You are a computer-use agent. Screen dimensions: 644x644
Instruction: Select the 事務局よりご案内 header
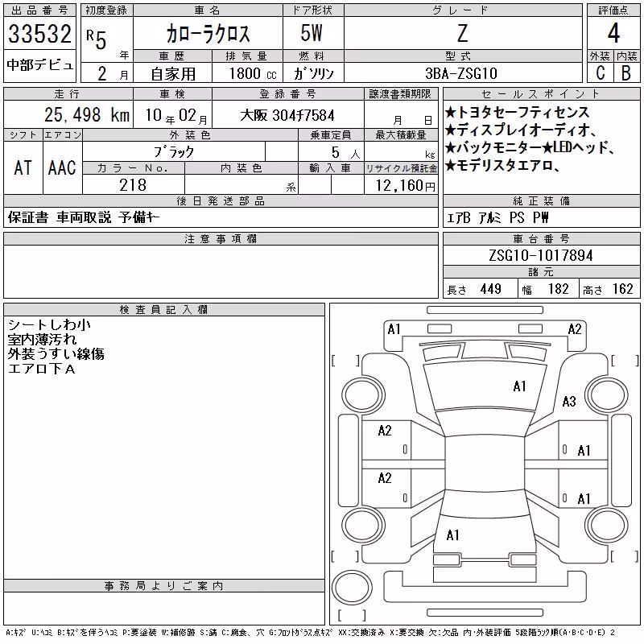[x=164, y=586]
